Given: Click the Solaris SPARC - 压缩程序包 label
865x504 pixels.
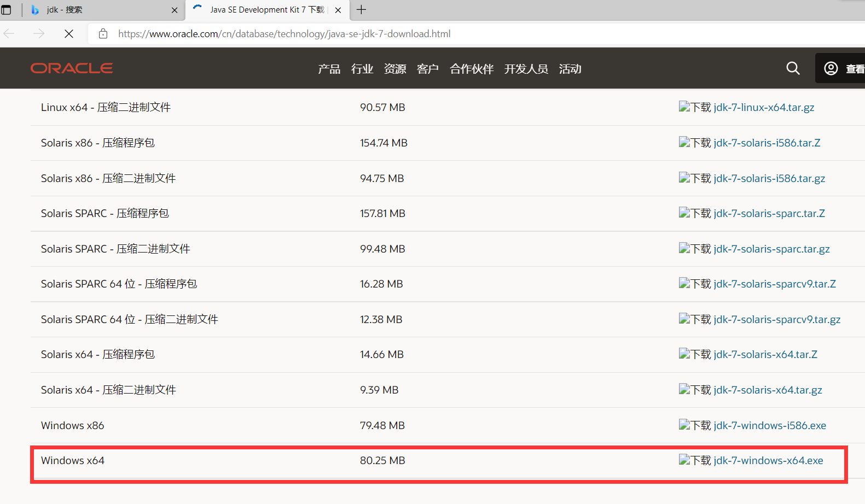Looking at the screenshot, I should tap(105, 214).
